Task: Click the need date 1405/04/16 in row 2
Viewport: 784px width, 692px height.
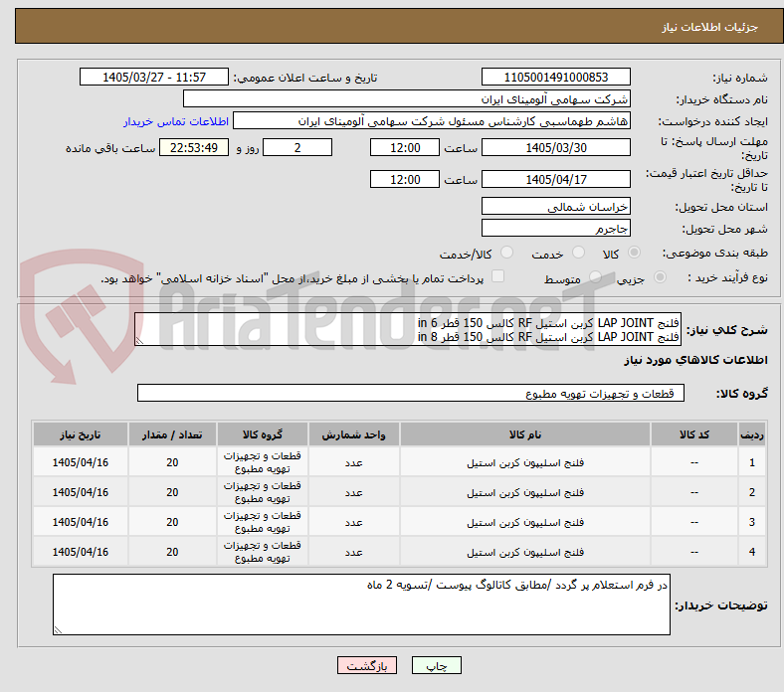Action: click(x=80, y=492)
